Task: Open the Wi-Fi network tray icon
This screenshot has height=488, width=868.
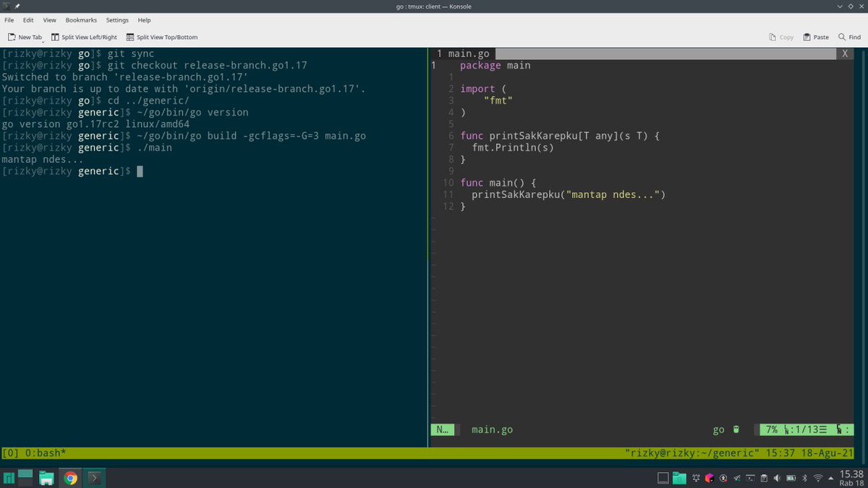Action: [818, 478]
